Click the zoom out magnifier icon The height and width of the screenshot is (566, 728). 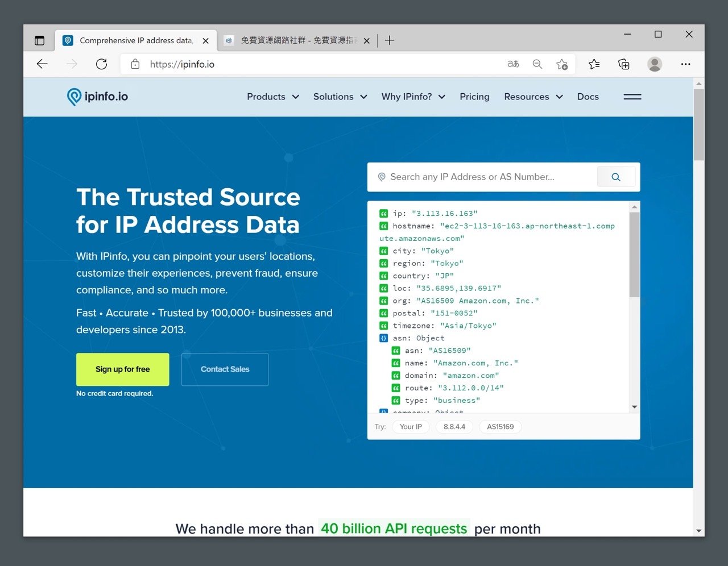[537, 64]
